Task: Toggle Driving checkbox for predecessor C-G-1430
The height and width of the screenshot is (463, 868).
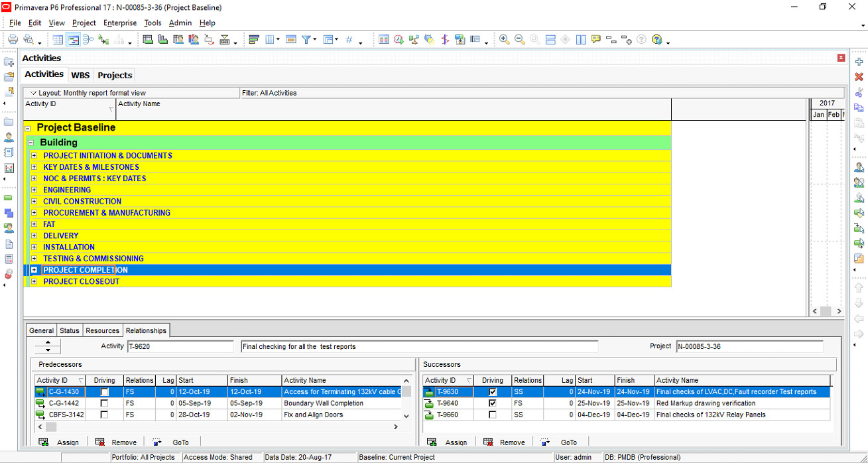Action: 104,392
